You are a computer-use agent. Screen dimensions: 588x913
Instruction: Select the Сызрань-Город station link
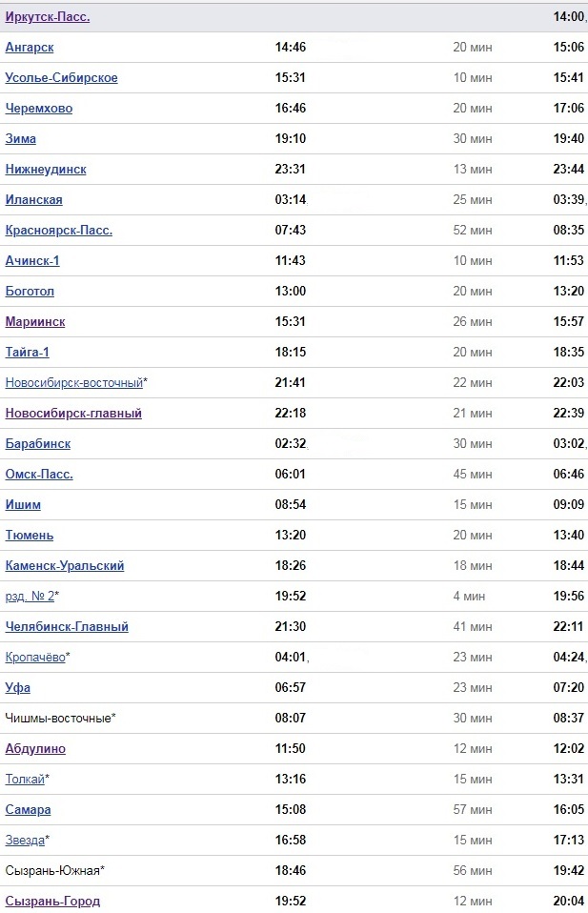click(52, 902)
